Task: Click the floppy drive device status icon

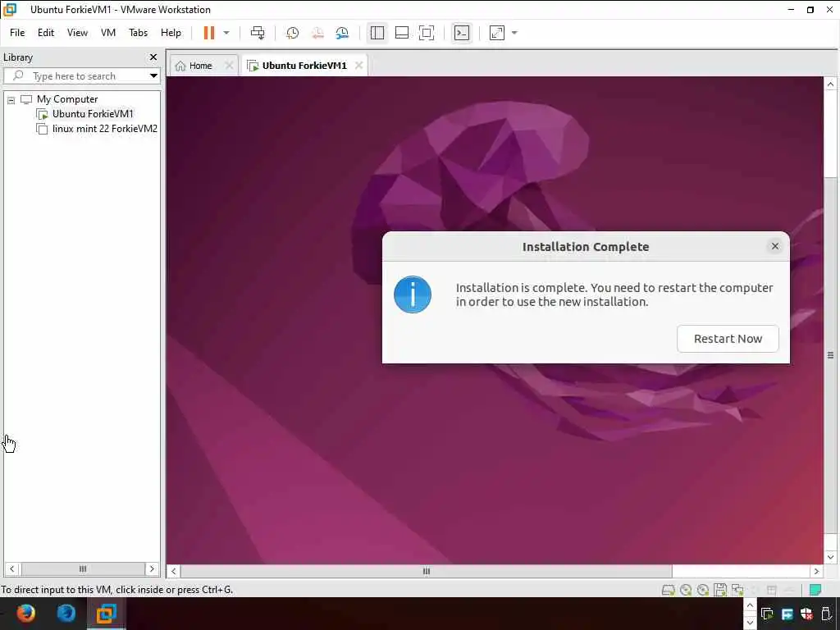Action: coord(720,590)
